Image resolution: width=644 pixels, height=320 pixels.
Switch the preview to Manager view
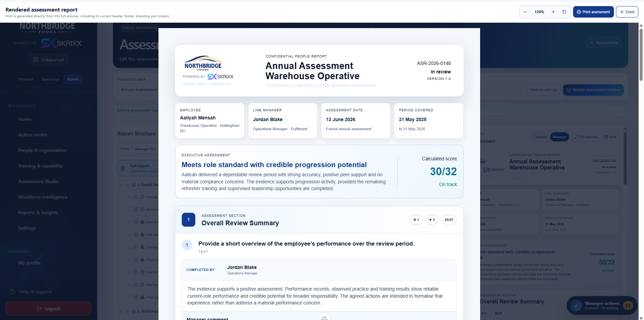point(559,137)
